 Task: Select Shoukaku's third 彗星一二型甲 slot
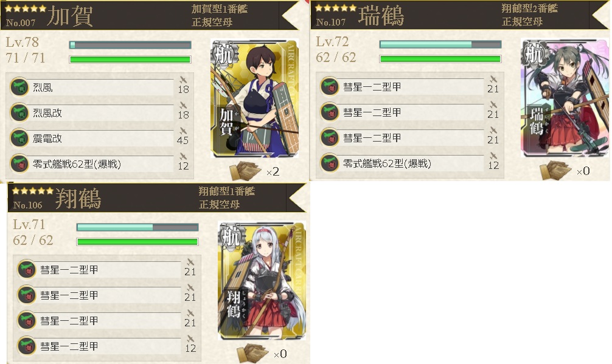pos(107,321)
